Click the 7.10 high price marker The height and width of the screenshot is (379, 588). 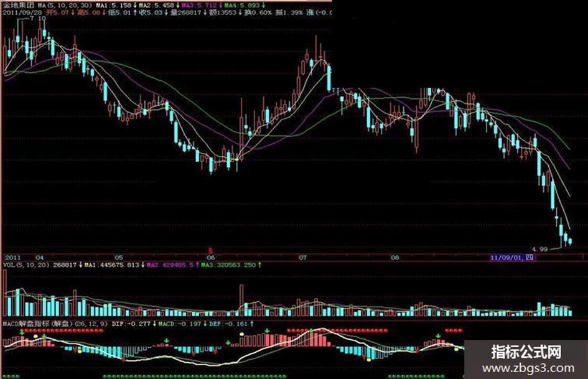coord(37,19)
